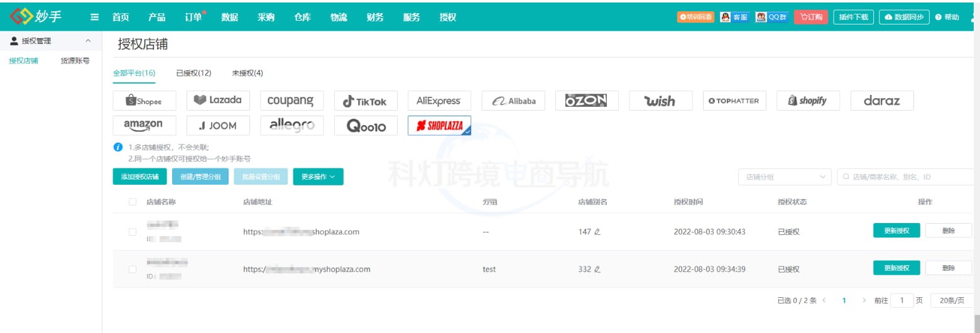Open 培训回看 training replay

[695, 18]
